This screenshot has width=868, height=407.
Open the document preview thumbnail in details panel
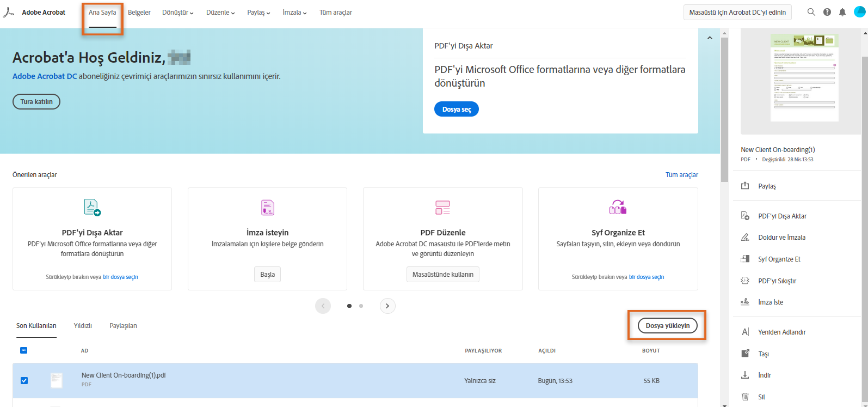[x=804, y=77]
